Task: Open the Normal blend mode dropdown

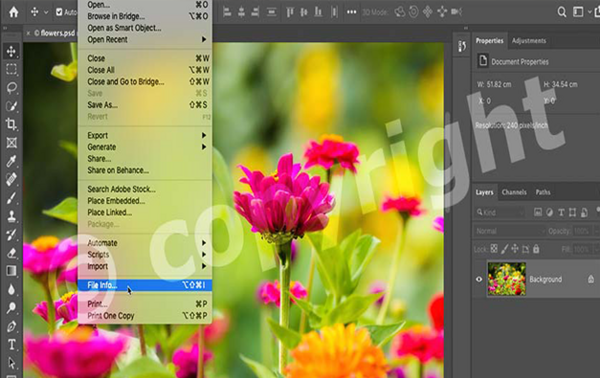Action: click(510, 231)
